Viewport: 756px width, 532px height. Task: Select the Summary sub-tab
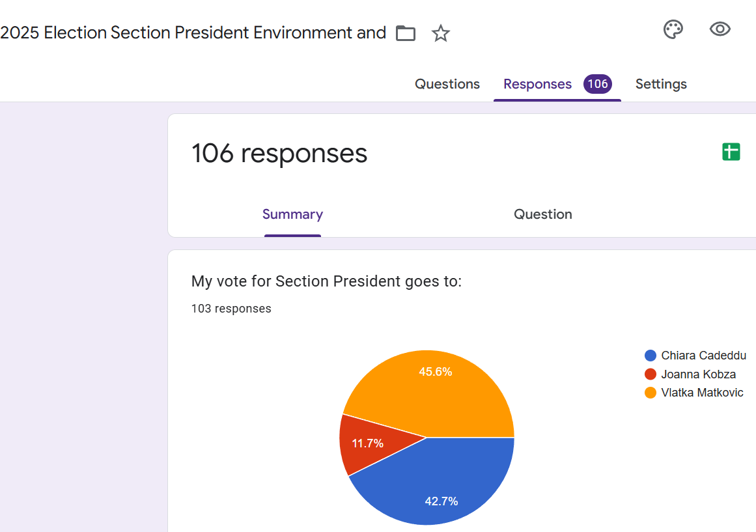(x=292, y=214)
